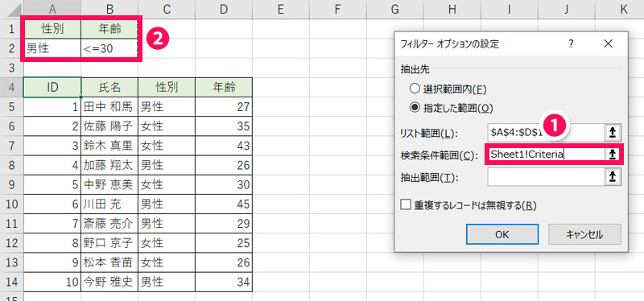Click the dialog help question mark
Screen dimensions: 644x301
[x=571, y=44]
